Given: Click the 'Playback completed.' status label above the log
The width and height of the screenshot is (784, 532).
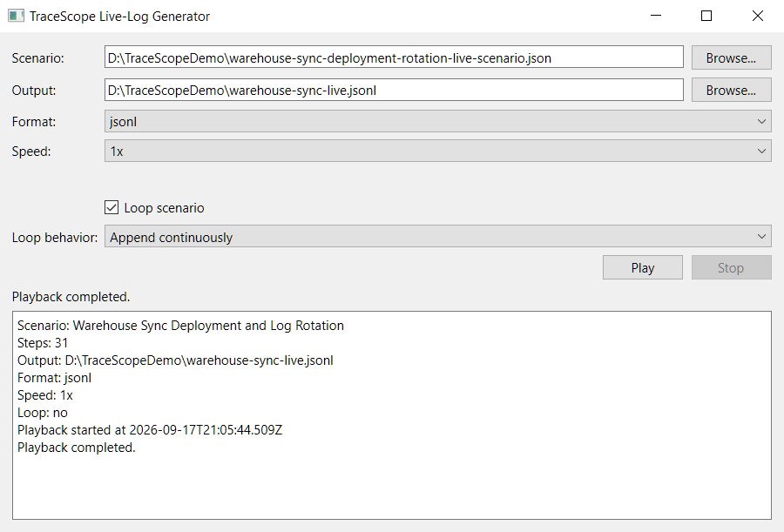Looking at the screenshot, I should click(71, 297).
